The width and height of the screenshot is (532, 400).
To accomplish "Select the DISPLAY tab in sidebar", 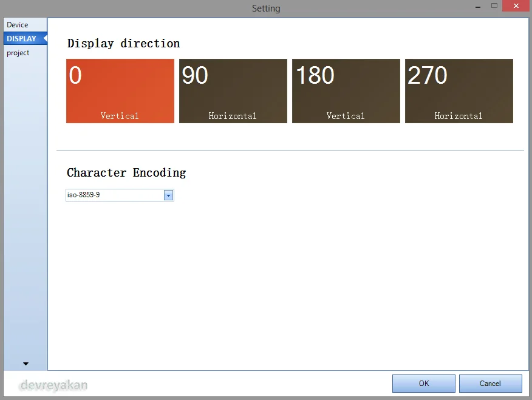I will pos(26,38).
